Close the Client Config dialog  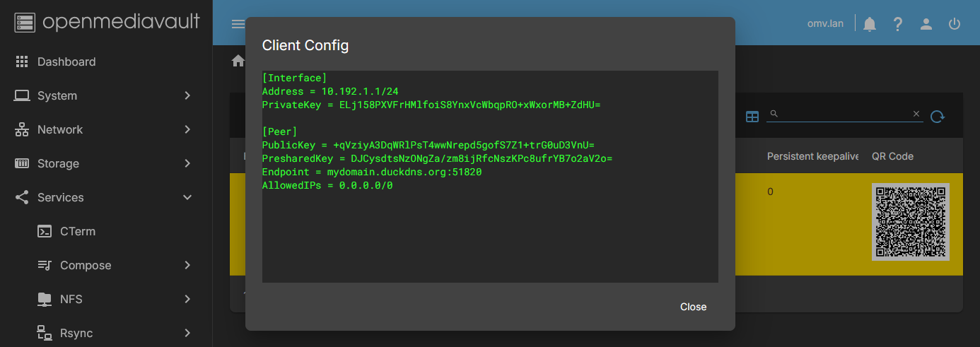(693, 307)
